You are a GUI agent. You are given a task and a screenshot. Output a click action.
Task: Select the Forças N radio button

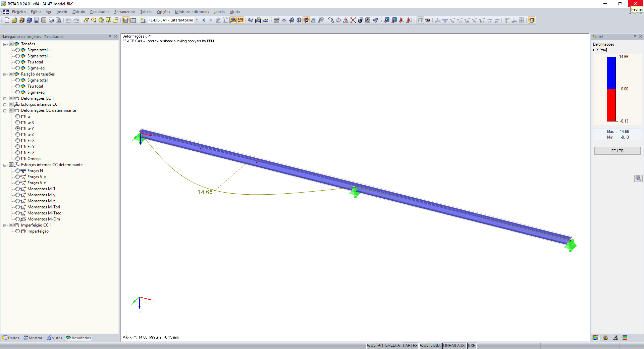coord(18,171)
